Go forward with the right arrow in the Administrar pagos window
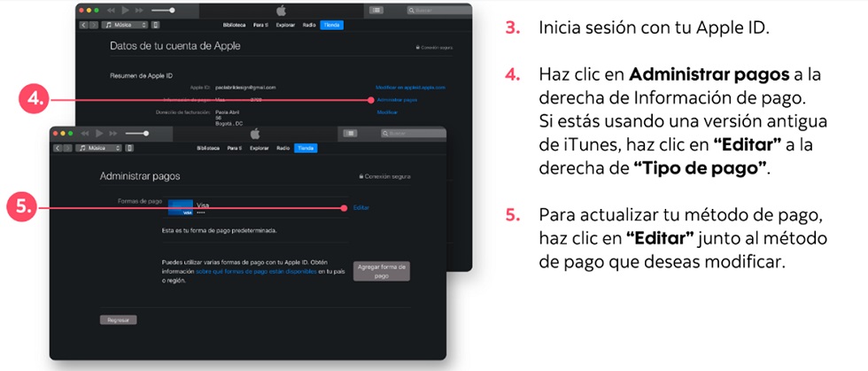 (x=68, y=148)
